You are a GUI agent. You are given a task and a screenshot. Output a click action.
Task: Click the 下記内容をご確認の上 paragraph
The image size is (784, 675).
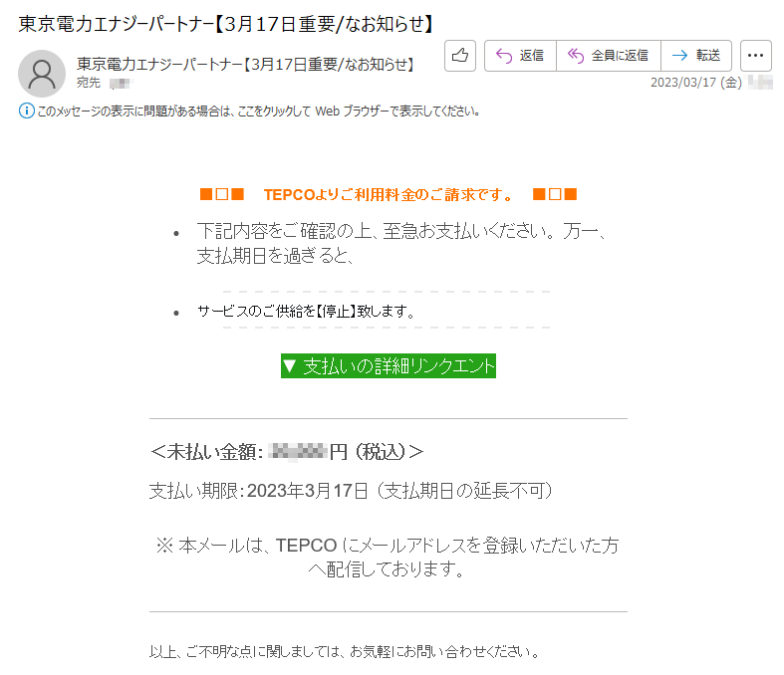(402, 243)
